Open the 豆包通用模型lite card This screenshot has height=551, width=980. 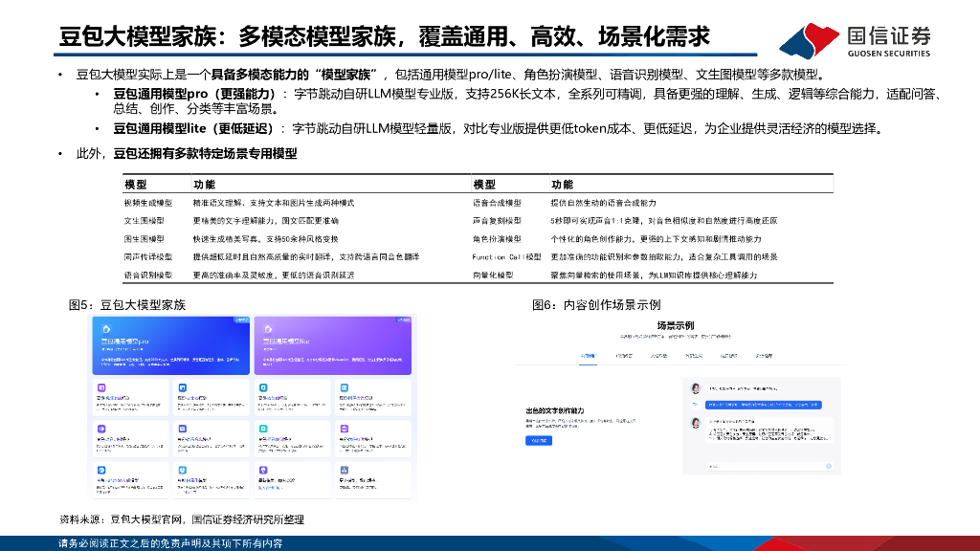pyautogui.click(x=332, y=345)
